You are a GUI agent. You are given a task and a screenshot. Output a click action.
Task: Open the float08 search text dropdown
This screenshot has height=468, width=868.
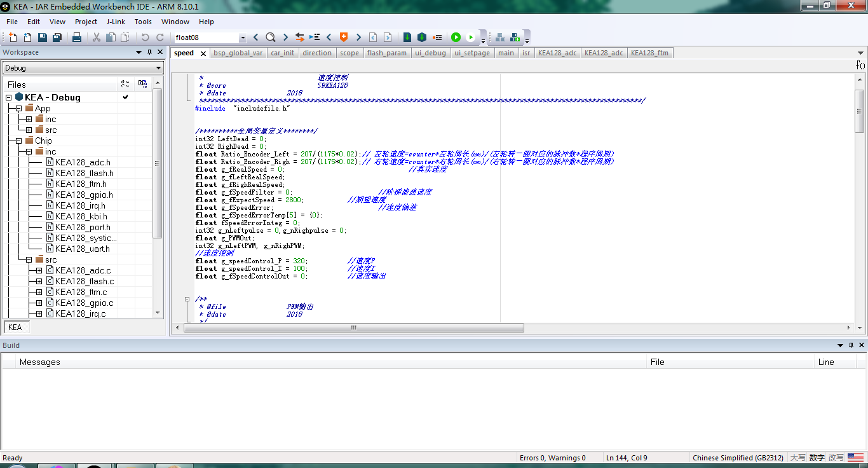coord(242,38)
